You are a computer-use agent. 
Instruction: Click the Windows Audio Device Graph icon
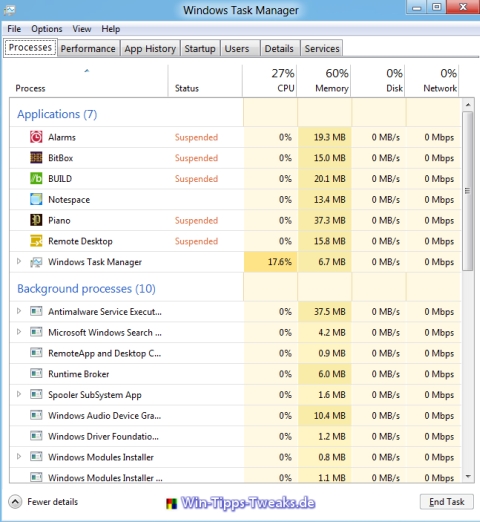tap(36, 415)
